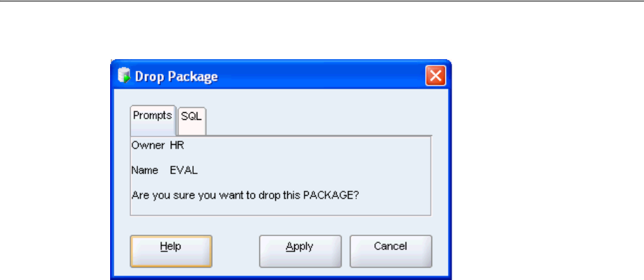Apply the package drop
The image size is (644, 280).
tap(300, 251)
